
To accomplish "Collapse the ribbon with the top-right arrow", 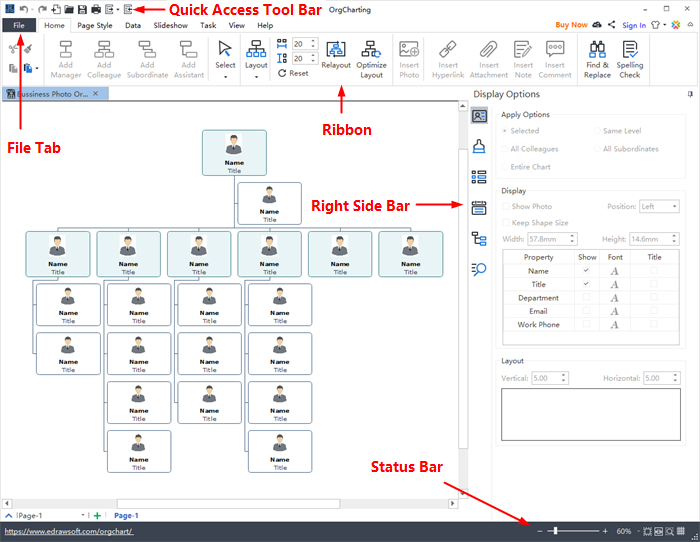I will click(690, 25).
